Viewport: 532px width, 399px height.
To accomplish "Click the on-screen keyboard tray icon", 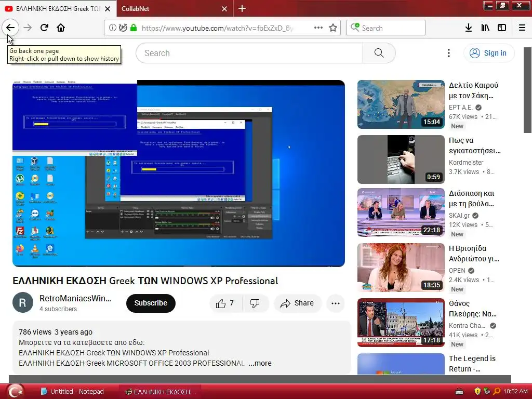I will [x=459, y=392].
